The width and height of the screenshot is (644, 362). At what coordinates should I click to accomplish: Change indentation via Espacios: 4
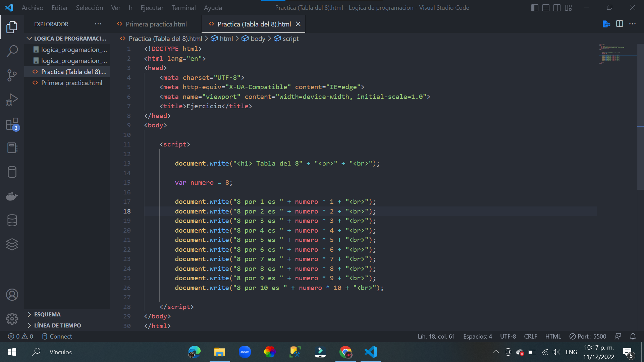(x=478, y=336)
